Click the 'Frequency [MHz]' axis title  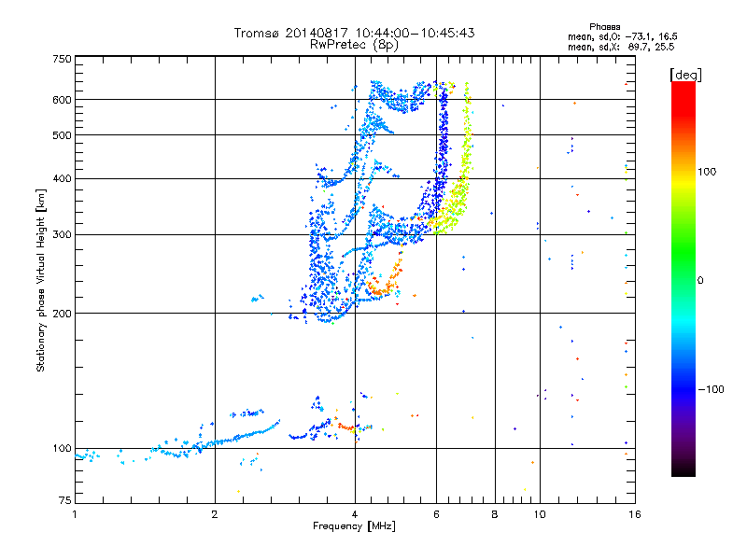[x=354, y=526]
